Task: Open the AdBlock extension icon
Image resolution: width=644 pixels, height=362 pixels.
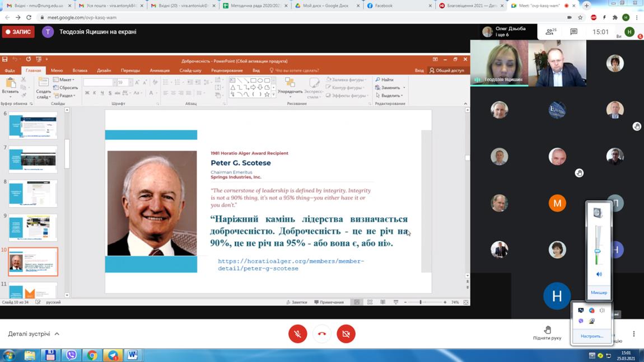Action: [594, 17]
